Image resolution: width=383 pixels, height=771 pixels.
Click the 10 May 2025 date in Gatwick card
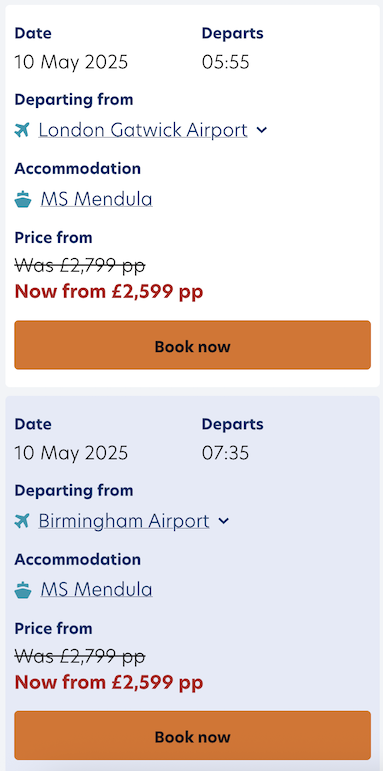tap(71, 62)
